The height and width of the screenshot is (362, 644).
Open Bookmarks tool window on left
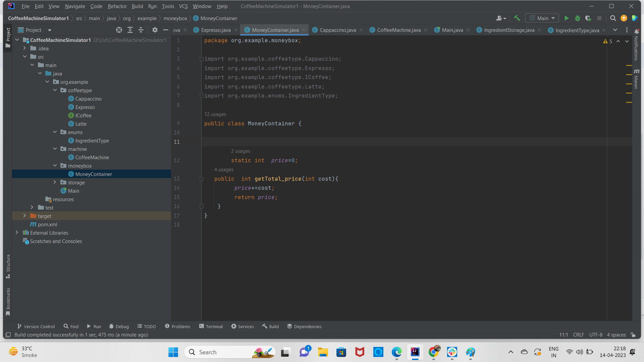[8, 302]
